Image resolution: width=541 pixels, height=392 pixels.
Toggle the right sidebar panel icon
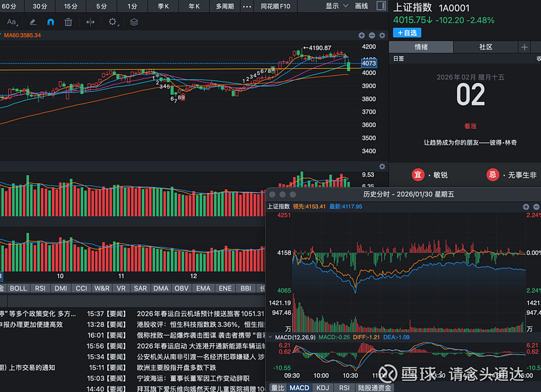(380, 6)
